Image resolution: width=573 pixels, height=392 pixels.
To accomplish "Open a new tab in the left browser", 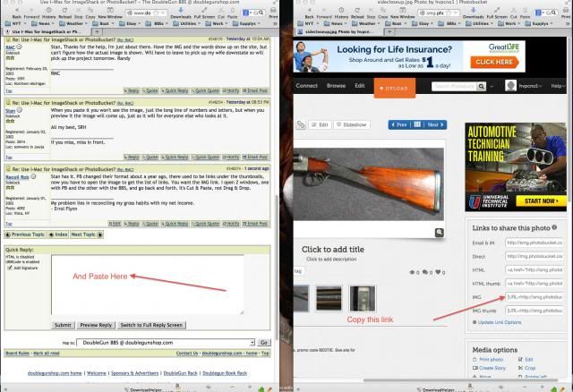I will (x=97, y=32).
